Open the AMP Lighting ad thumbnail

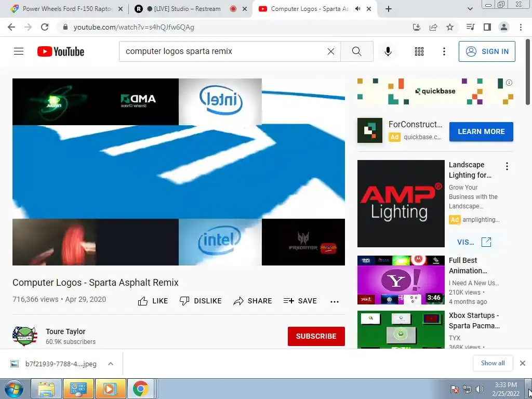tap(401, 204)
